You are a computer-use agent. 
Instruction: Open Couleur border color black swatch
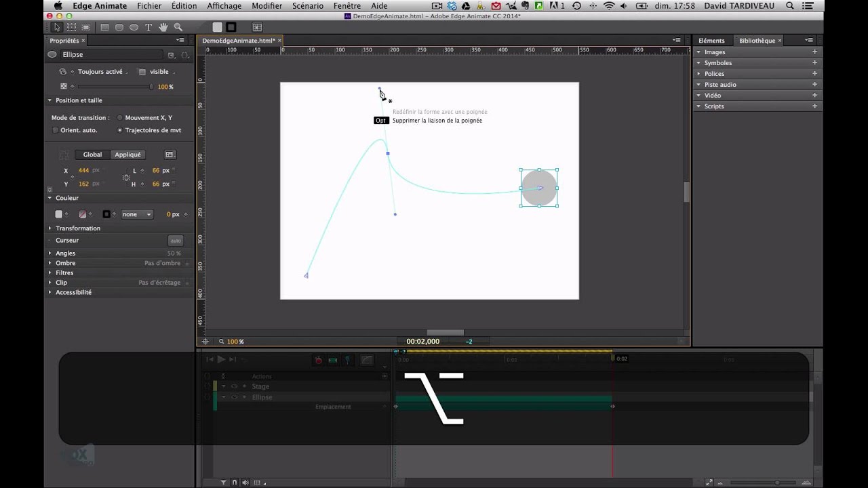pyautogui.click(x=106, y=214)
